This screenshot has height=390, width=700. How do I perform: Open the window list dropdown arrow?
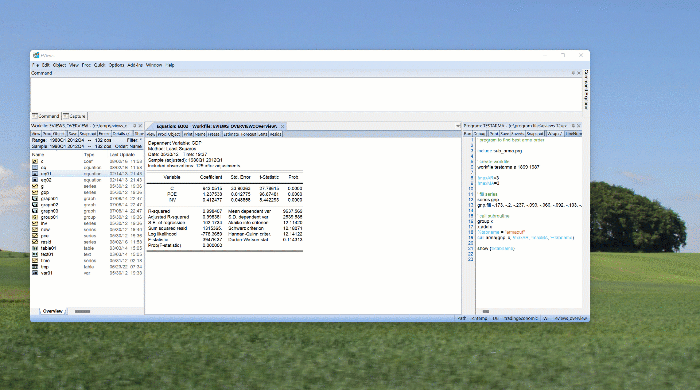coord(458,126)
